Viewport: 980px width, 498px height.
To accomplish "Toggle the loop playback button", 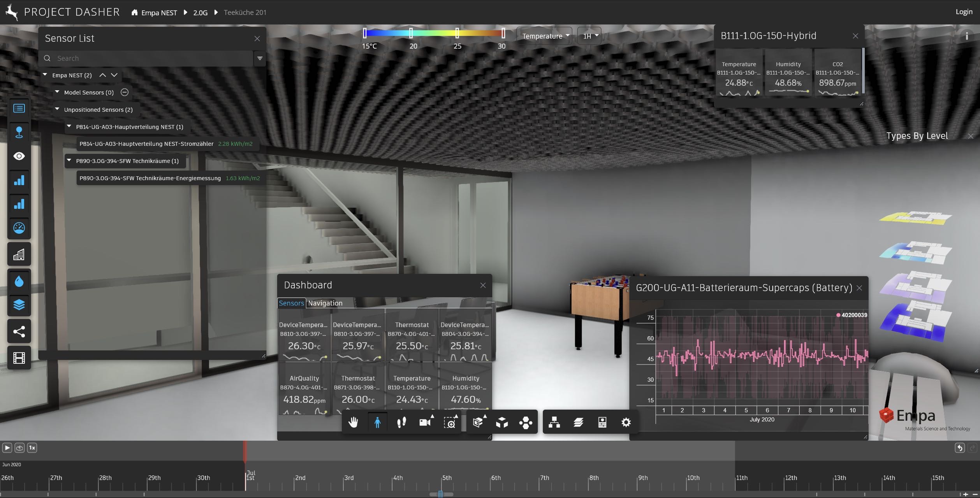I will [x=19, y=448].
